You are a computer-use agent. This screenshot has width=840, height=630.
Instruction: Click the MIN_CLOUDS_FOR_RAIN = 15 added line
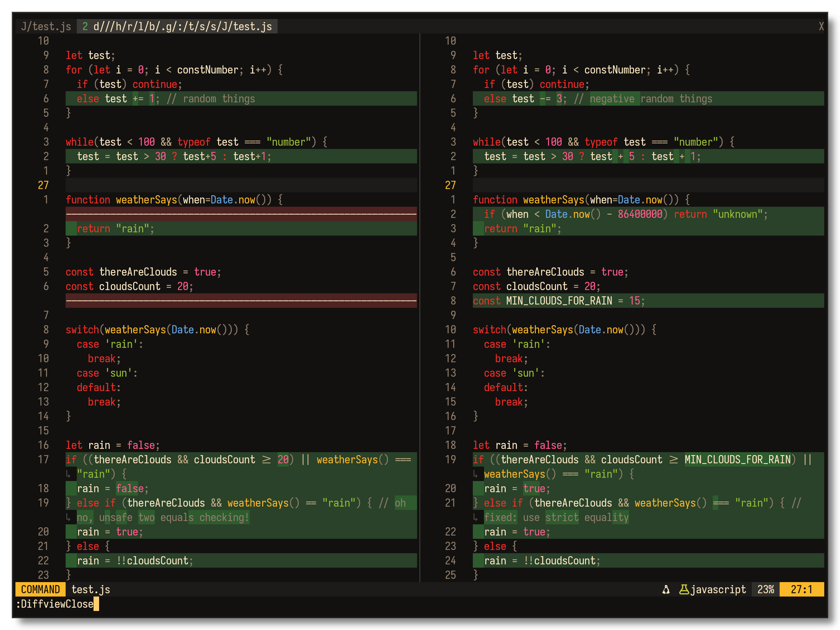[x=558, y=301]
